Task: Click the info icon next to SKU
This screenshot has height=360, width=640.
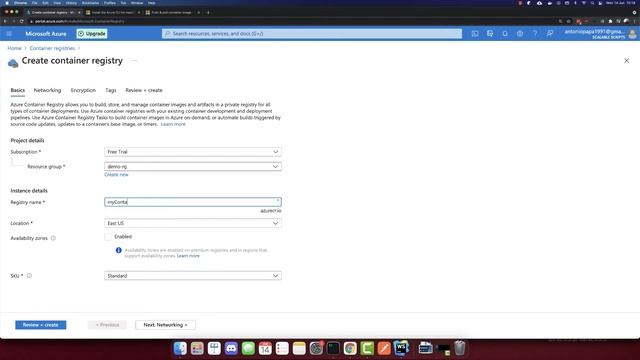Action: (29, 276)
